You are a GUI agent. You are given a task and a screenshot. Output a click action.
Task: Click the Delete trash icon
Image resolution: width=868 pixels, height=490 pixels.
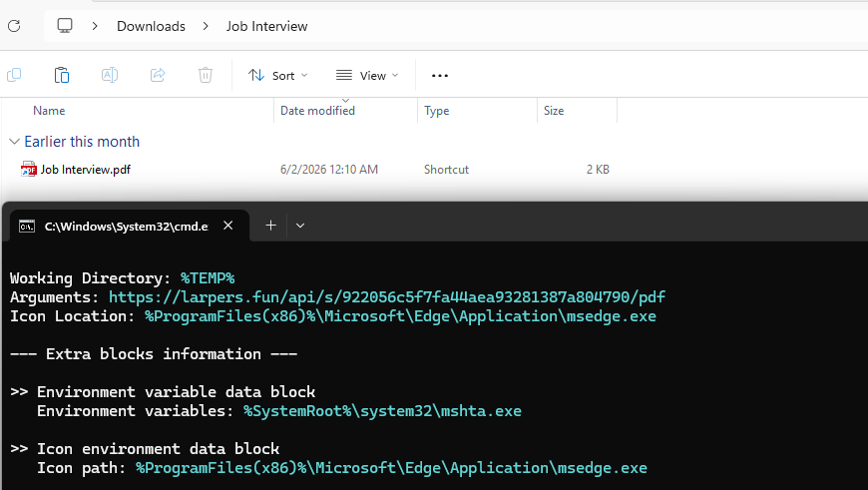206,75
